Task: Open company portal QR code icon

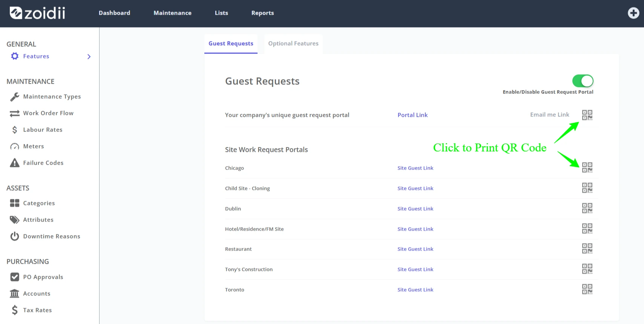Action: coord(587,115)
